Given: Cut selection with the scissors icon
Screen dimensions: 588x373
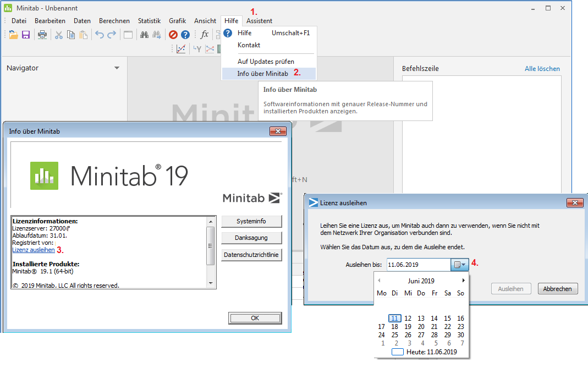Looking at the screenshot, I should coord(59,35).
